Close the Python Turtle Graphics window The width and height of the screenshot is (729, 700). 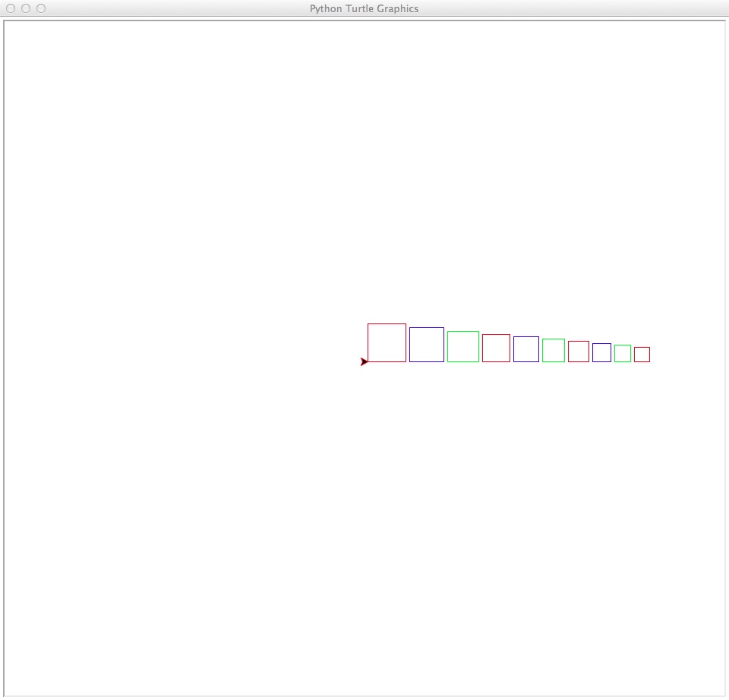pos(11,8)
